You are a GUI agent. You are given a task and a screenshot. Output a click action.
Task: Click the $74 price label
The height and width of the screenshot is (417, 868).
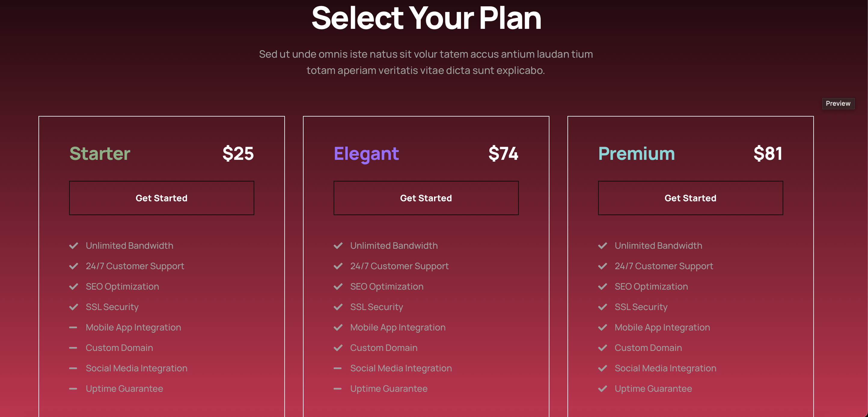click(x=503, y=154)
